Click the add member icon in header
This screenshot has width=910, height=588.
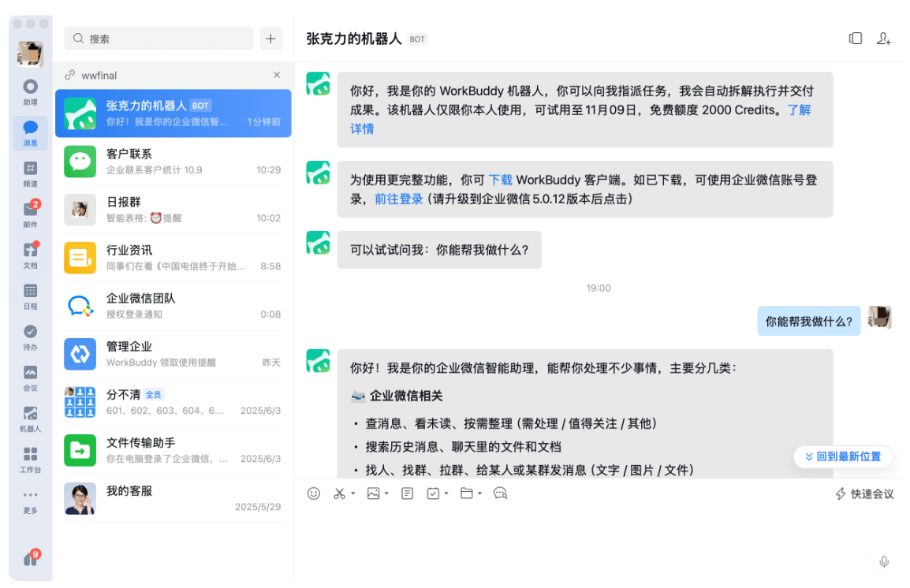coord(883,39)
